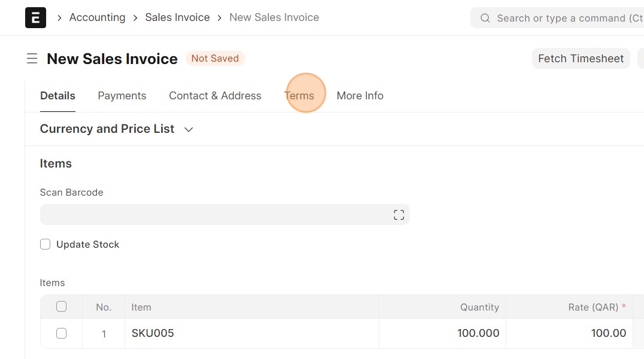Click the Scan Barcode input field

click(x=216, y=215)
